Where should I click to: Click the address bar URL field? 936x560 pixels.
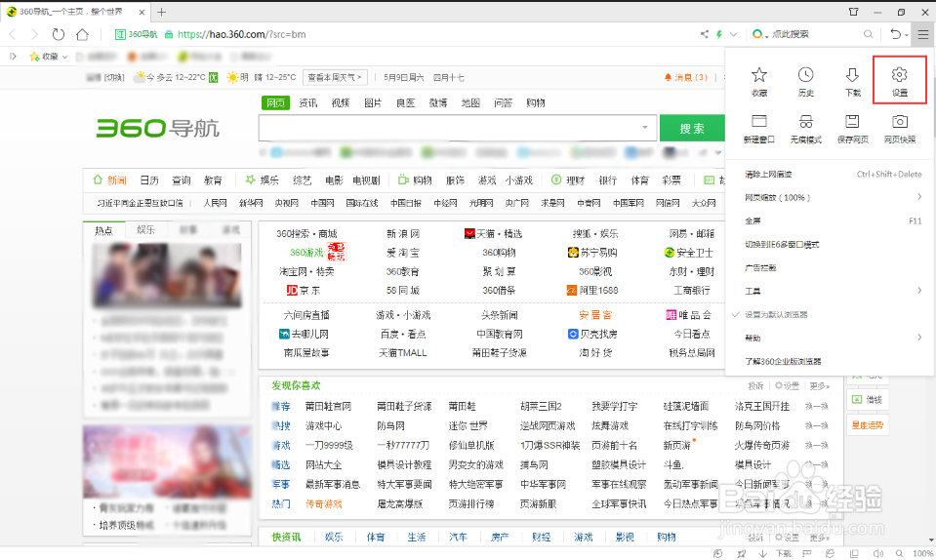pos(242,34)
